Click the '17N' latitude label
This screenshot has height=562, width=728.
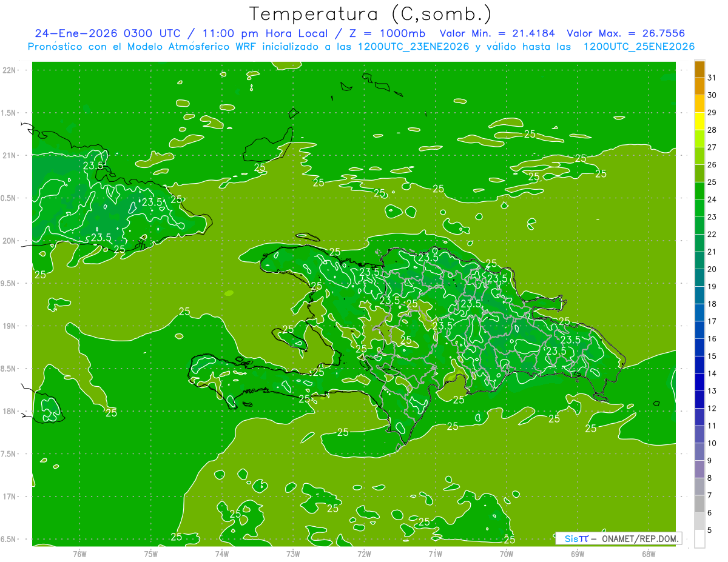coord(10,497)
